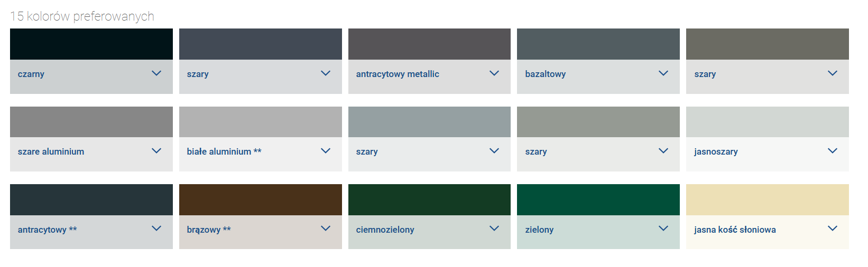Select the bright green zielony swatch
Viewport: 868px width, 267px height.
tap(598, 199)
